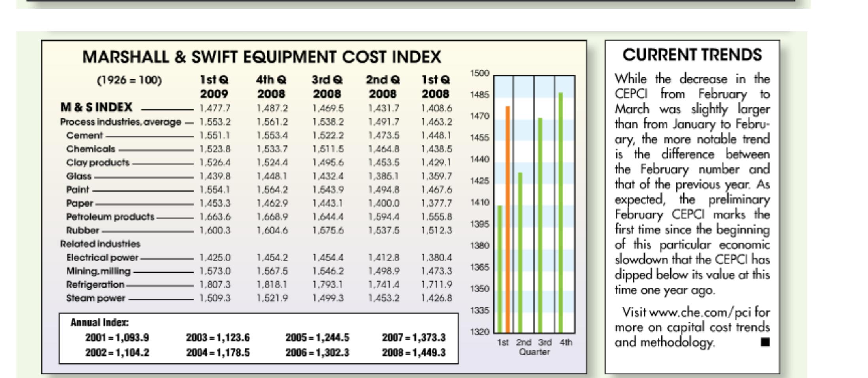Click the "2002 = 1,104.2" annual entry

click(x=117, y=352)
